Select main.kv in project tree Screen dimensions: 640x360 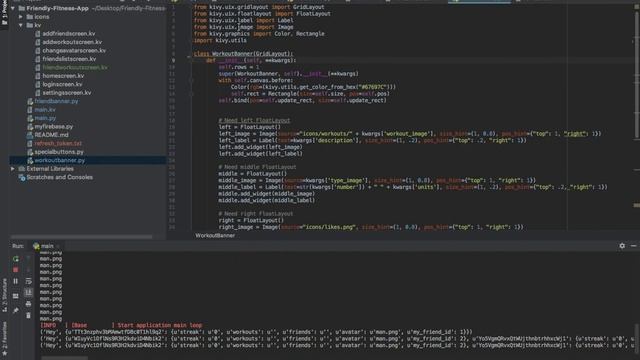click(x=45, y=110)
